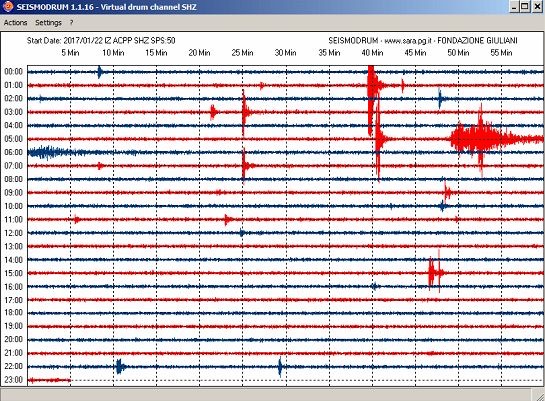Minimize the SEISMODRUM window
This screenshot has width=545, height=401.
[515, 7]
